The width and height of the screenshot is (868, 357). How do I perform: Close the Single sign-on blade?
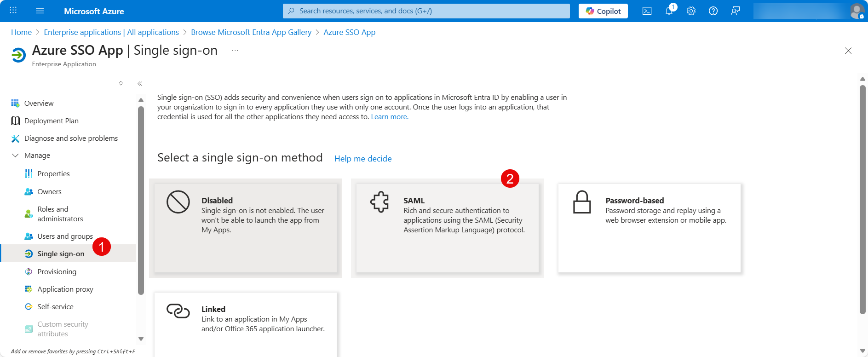point(848,51)
